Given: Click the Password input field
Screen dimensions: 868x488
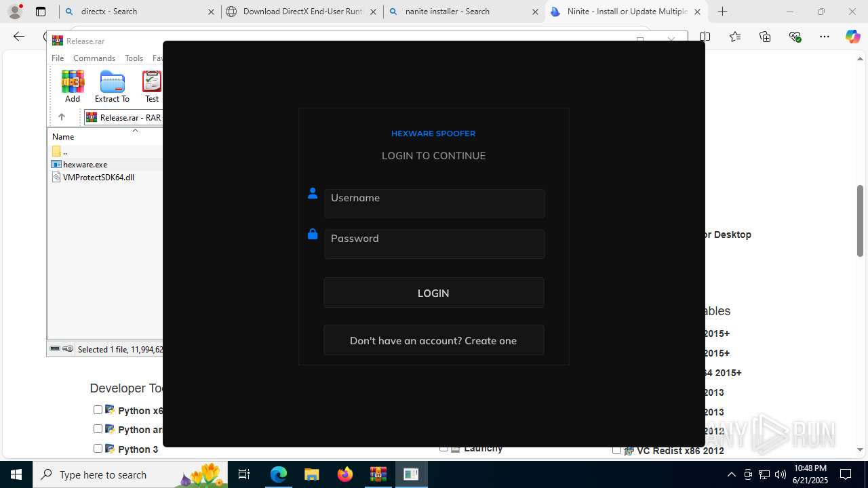Looking at the screenshot, I should tap(434, 244).
